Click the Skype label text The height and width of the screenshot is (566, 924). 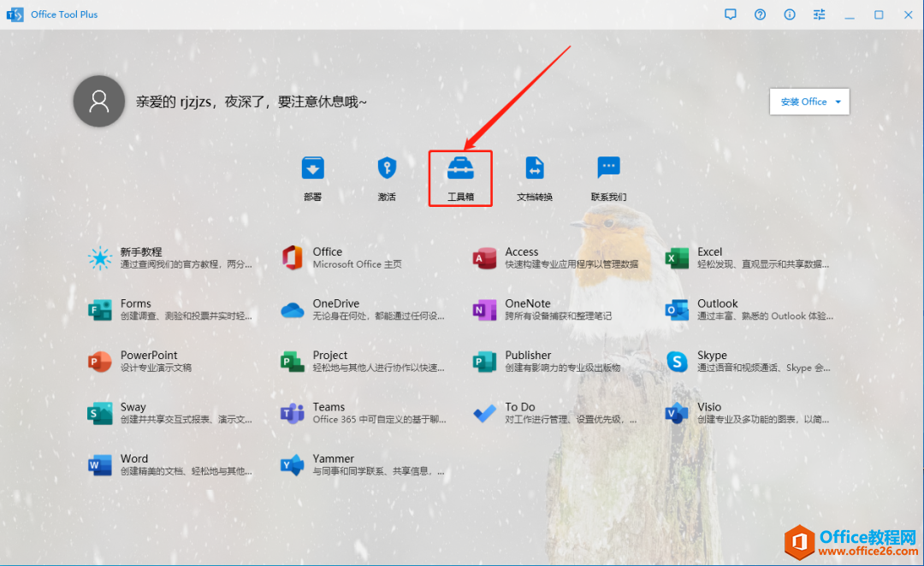tap(713, 355)
